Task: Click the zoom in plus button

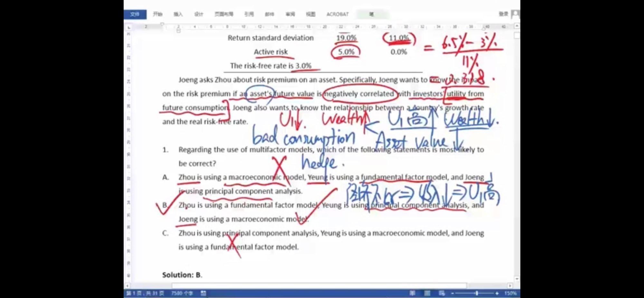Action: (497, 293)
